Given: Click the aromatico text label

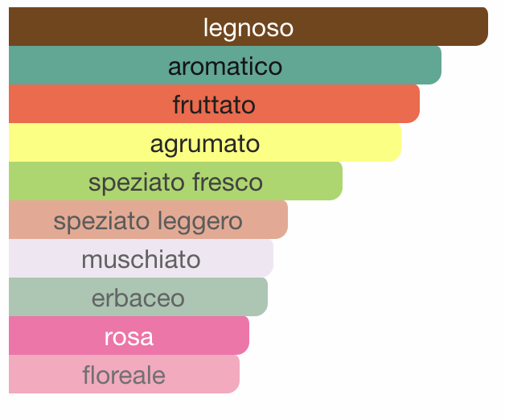Looking at the screenshot, I should pos(225,67).
